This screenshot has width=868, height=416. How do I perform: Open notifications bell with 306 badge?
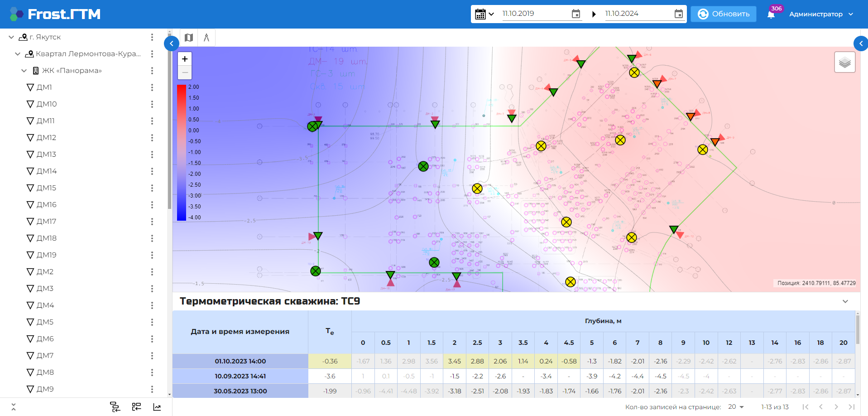click(x=771, y=14)
